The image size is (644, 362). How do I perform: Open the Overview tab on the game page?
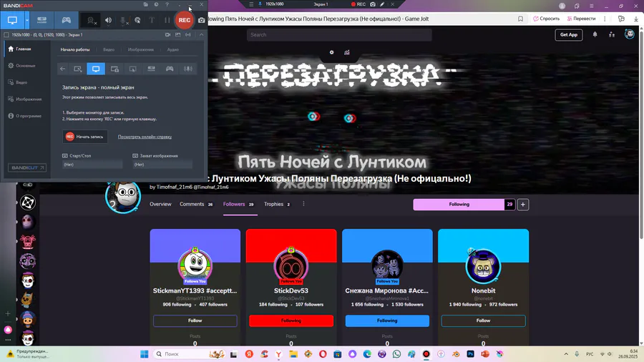160,205
